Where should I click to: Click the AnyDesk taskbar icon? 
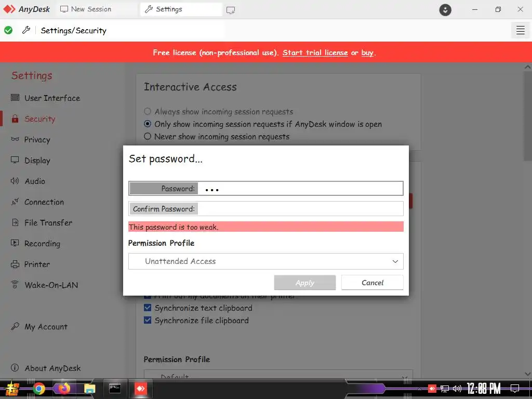140,389
